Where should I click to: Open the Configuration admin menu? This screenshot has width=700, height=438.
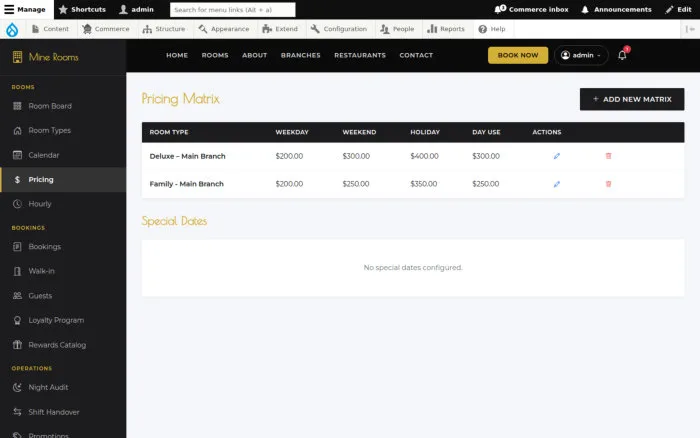[x=339, y=29]
